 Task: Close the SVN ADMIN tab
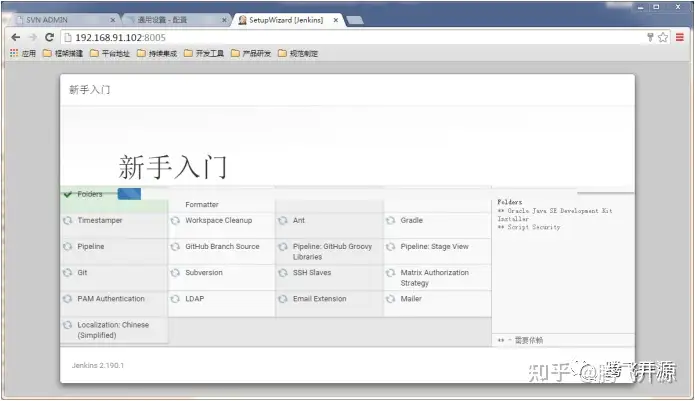[x=113, y=20]
